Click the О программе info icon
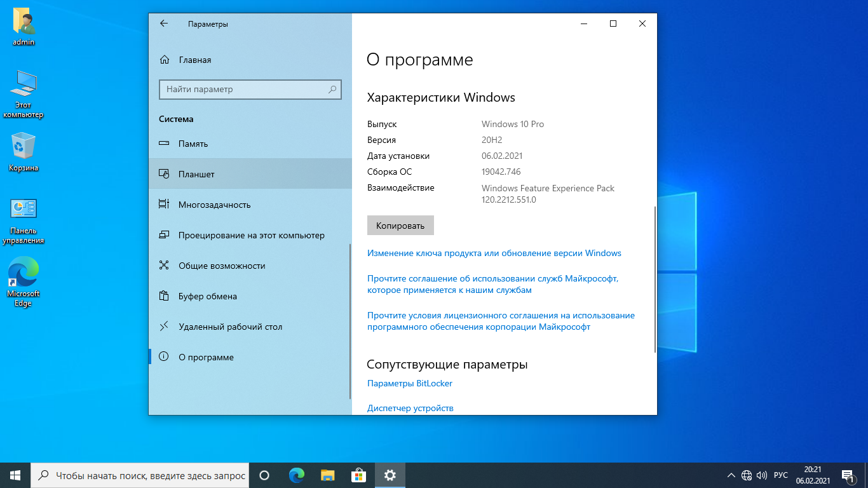Viewport: 868px width, 488px height. click(164, 357)
